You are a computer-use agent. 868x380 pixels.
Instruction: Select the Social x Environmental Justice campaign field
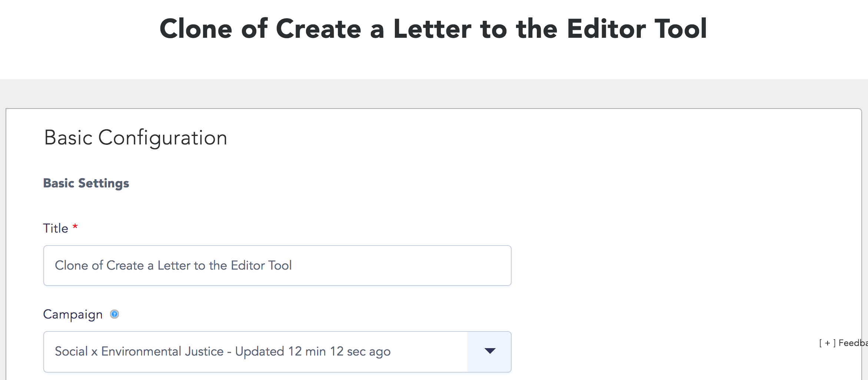[x=277, y=351]
